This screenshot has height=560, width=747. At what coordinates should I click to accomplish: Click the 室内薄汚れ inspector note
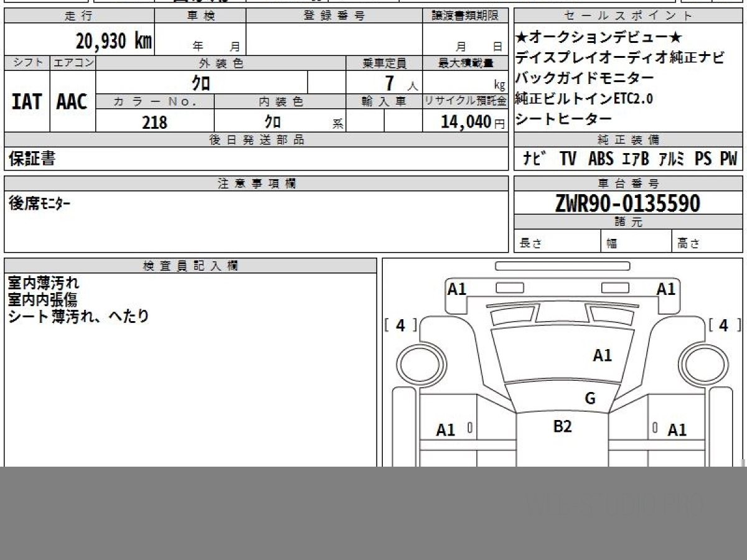click(44, 283)
